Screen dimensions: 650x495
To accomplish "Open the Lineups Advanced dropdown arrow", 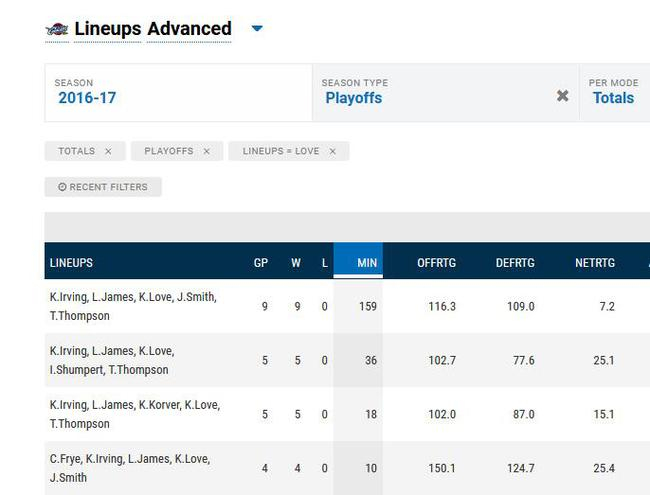I will pyautogui.click(x=257, y=29).
